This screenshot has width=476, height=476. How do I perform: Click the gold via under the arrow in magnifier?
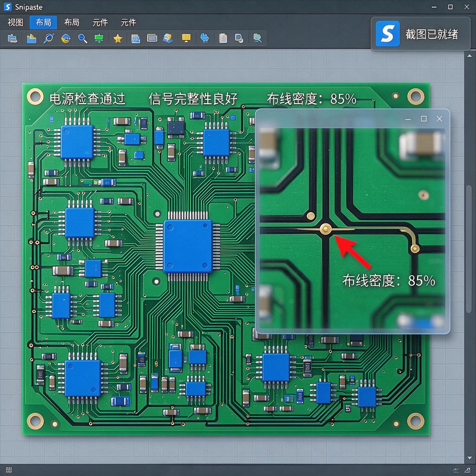pos(326,229)
